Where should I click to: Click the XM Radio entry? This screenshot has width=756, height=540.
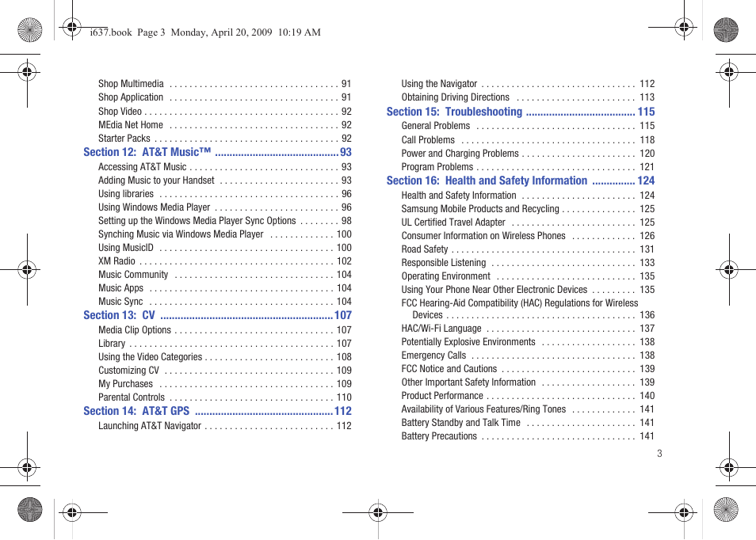tap(225, 261)
